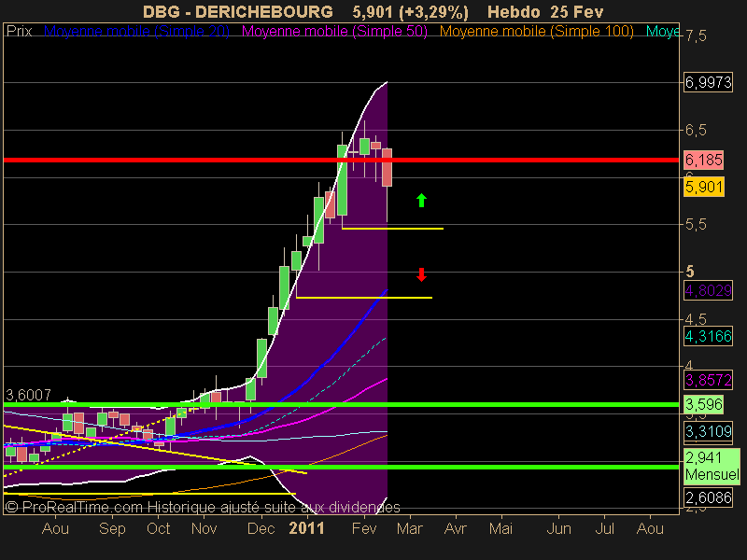Click the Aou label just after Jul
747x560 pixels.
point(650,528)
